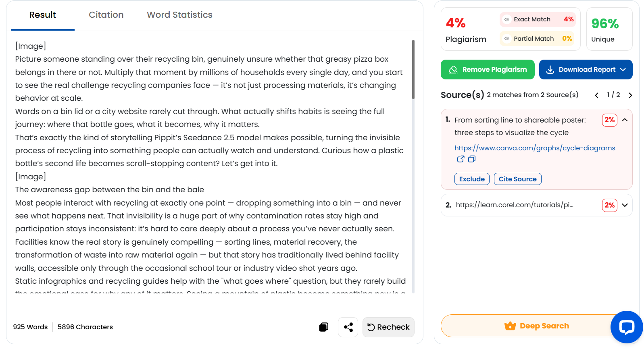644x349 pixels.
Task: Copy the result text with copy icon
Action: [323, 327]
